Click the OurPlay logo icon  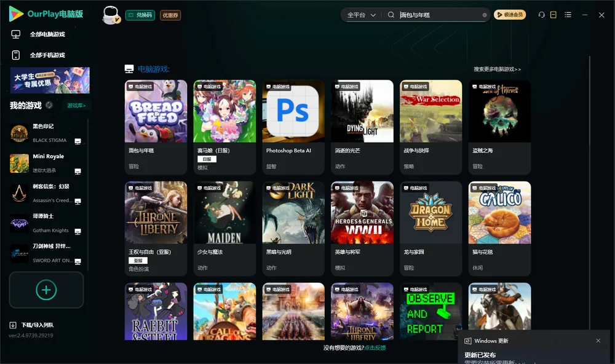pyautogui.click(x=16, y=14)
